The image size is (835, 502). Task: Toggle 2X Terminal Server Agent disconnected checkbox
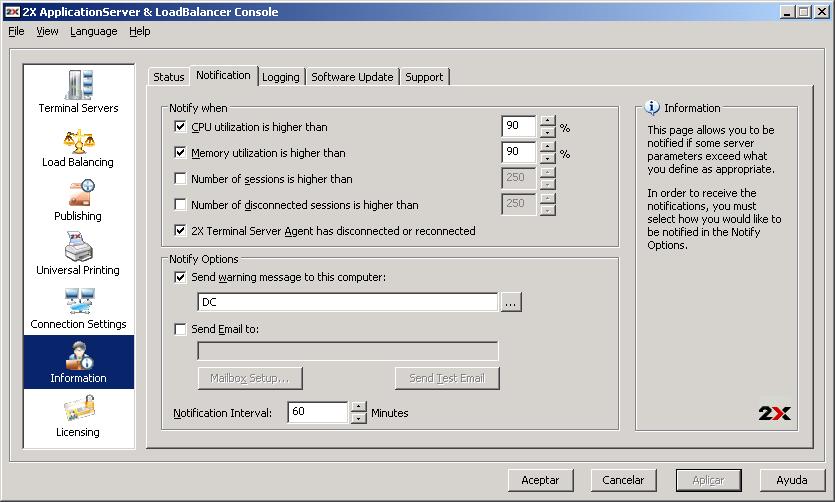click(180, 231)
